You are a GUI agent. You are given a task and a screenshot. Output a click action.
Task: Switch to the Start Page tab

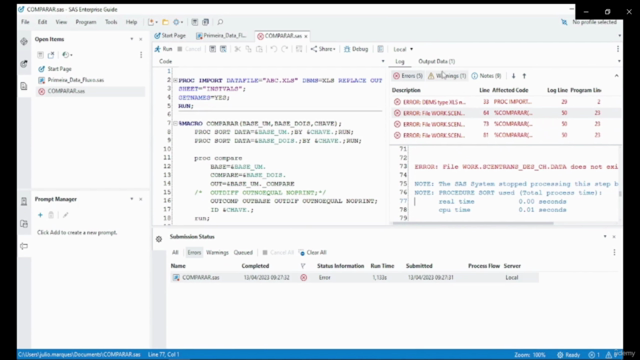click(x=170, y=36)
